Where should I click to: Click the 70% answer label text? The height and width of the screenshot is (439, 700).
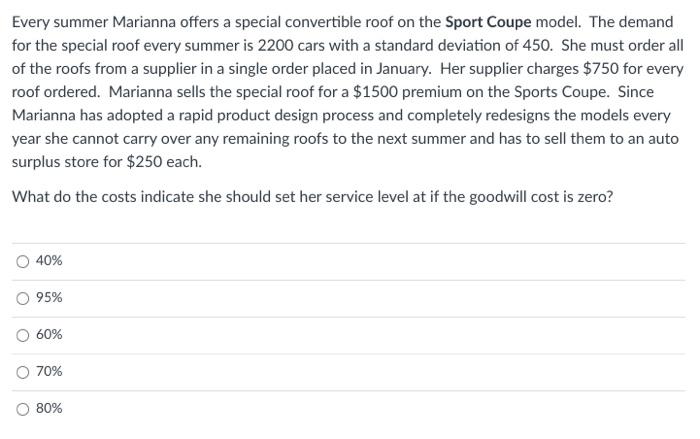(x=49, y=371)
